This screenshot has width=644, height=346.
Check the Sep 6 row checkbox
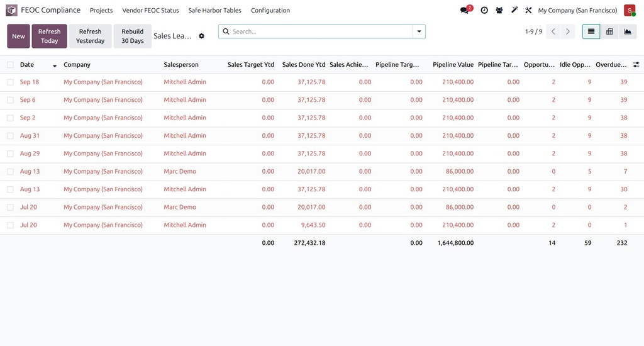tap(10, 100)
